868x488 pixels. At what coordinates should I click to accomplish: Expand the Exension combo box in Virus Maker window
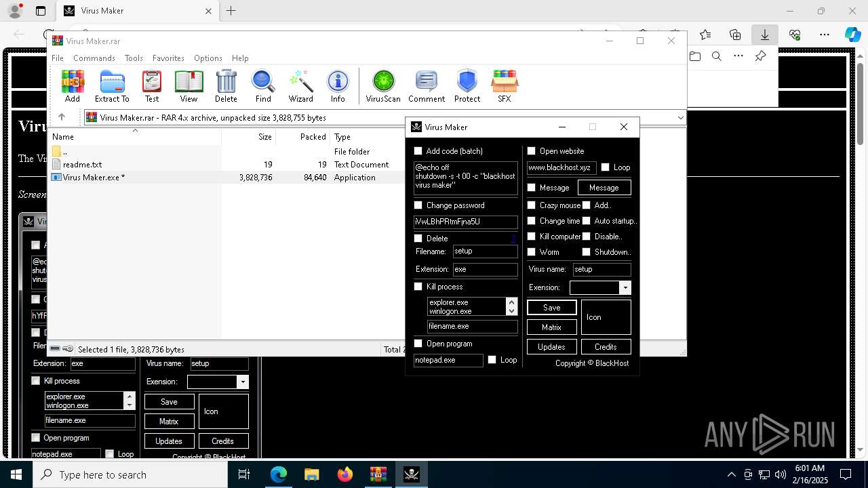click(625, 287)
